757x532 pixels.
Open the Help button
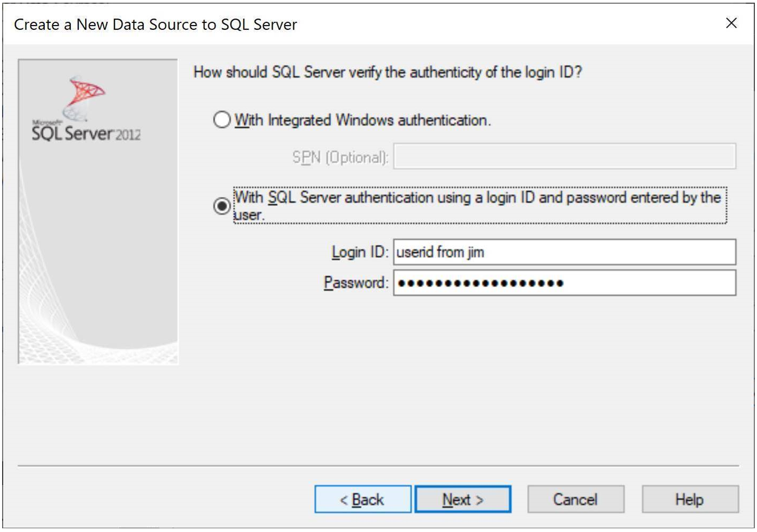tap(690, 500)
